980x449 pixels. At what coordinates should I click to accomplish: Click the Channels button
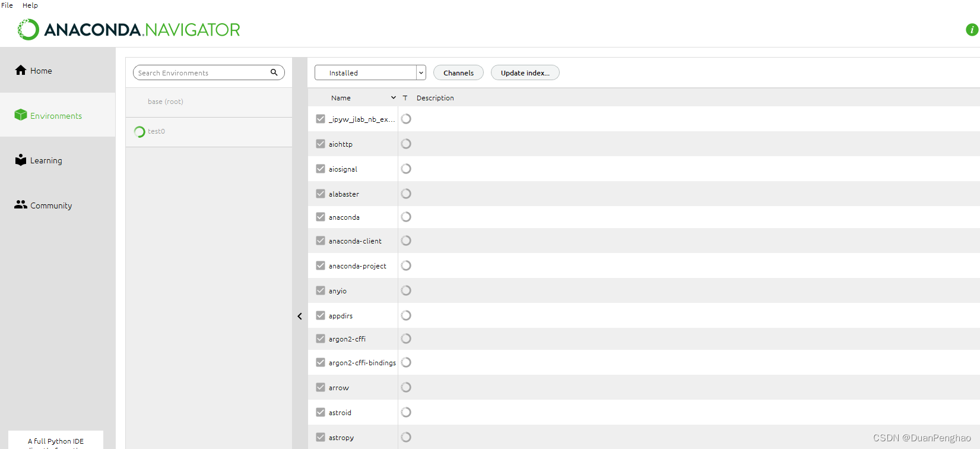pyautogui.click(x=458, y=72)
